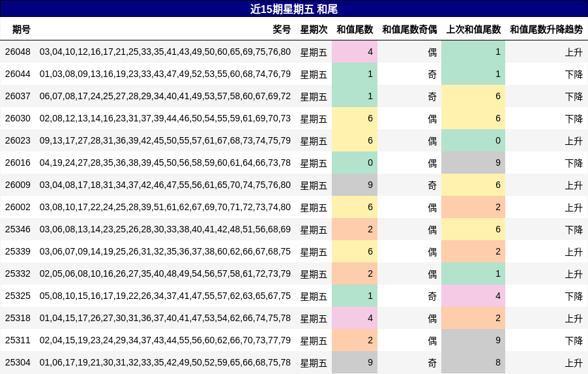Image resolution: width=588 pixels, height=374 pixels.
Task: Select issue number 26048
Action: (18, 52)
